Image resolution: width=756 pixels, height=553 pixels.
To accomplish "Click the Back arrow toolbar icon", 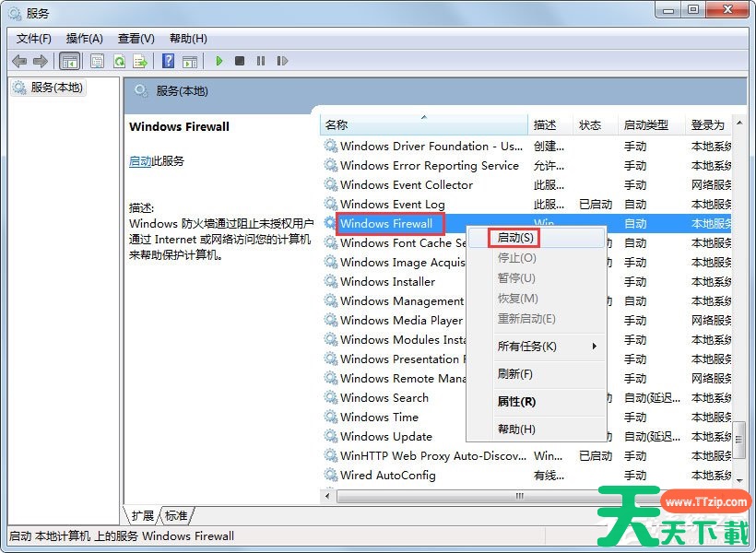I will (x=19, y=61).
